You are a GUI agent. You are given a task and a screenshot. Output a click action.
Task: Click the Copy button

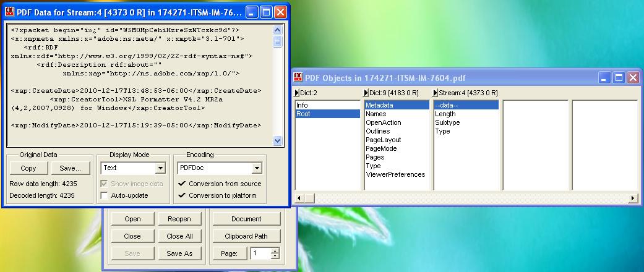pyautogui.click(x=28, y=168)
